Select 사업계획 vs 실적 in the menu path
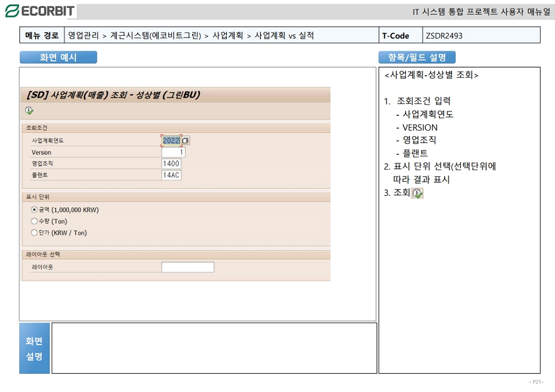The image size is (555, 392). click(284, 36)
